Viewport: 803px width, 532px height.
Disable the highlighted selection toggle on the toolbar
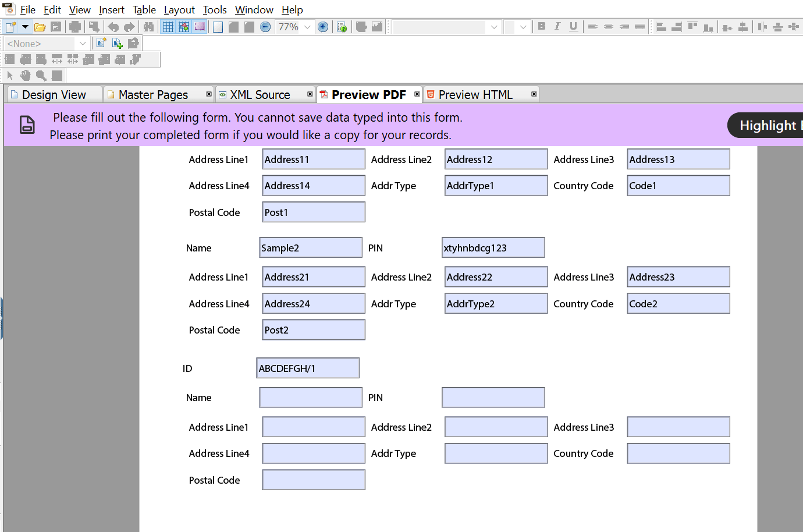click(x=200, y=26)
